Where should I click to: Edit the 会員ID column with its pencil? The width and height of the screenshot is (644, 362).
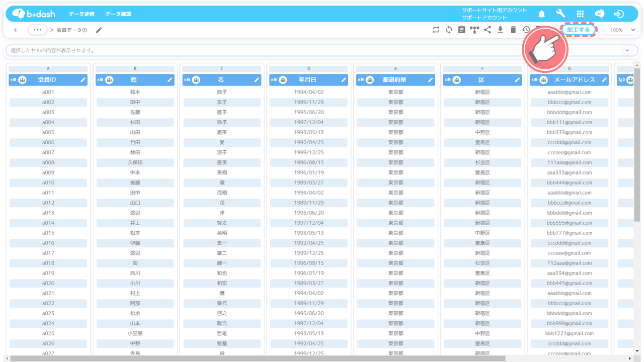(83, 80)
